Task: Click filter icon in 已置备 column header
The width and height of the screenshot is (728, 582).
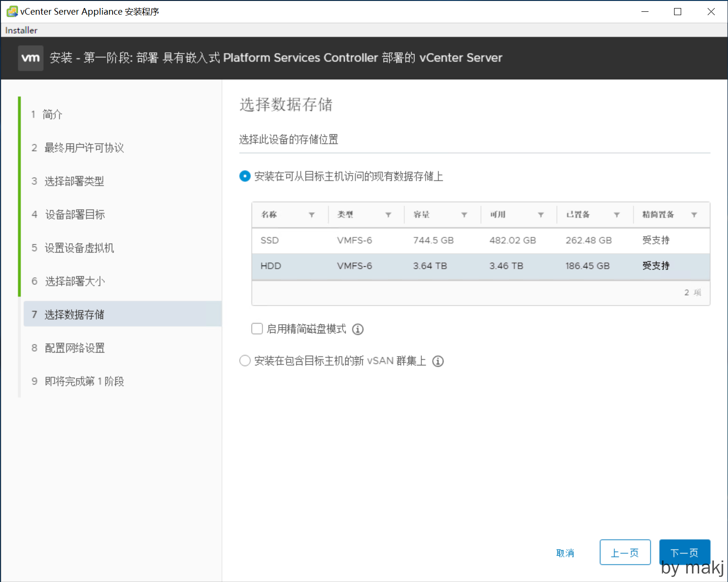Action: pyautogui.click(x=617, y=215)
